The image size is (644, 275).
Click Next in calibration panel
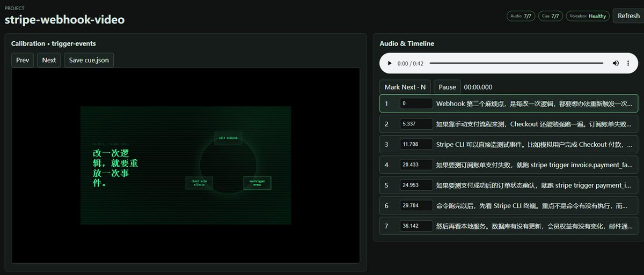point(49,60)
